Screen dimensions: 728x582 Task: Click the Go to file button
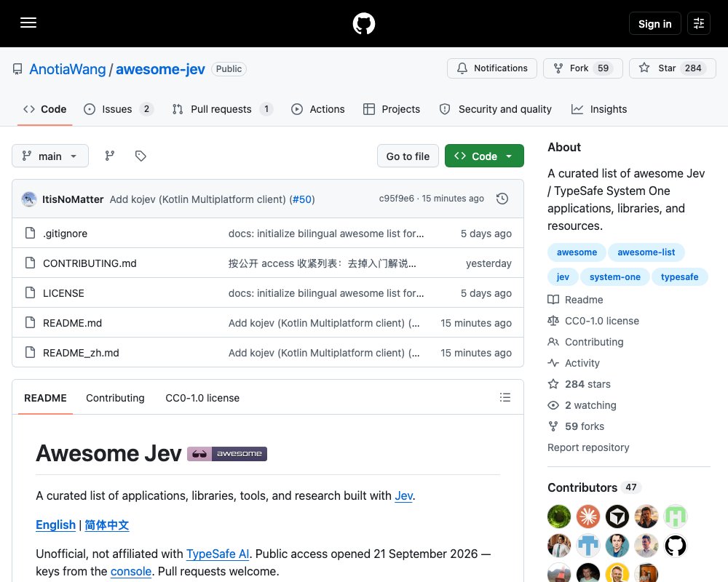point(408,156)
